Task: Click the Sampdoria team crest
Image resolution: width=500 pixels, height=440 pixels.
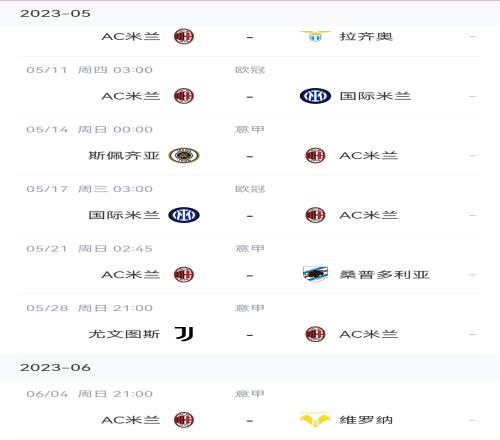Action: click(315, 274)
